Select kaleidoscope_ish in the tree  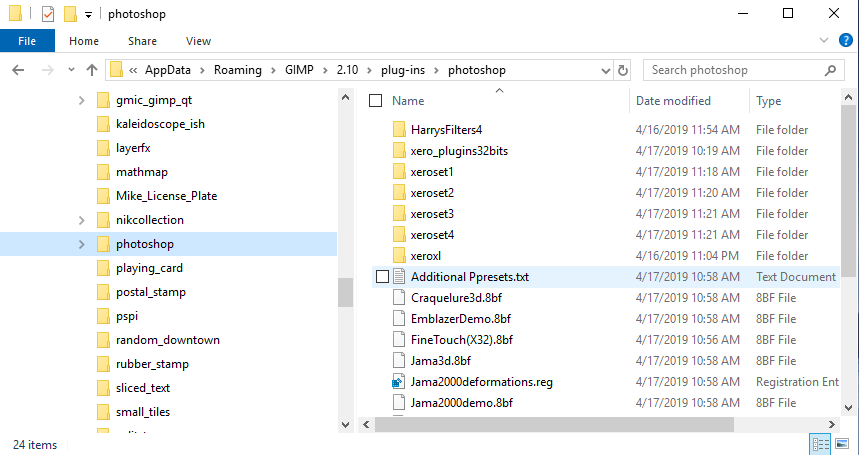click(x=160, y=124)
